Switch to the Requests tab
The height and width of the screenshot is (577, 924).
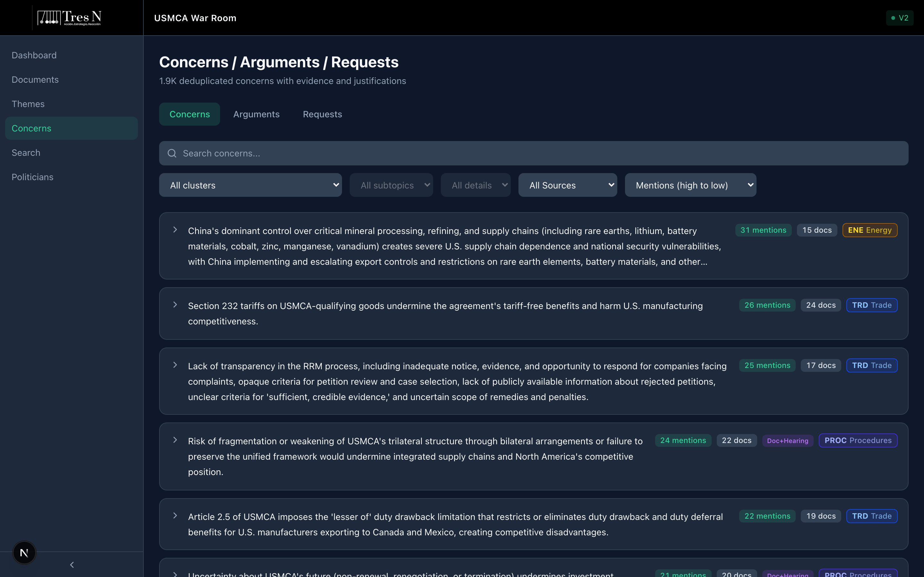click(x=322, y=114)
